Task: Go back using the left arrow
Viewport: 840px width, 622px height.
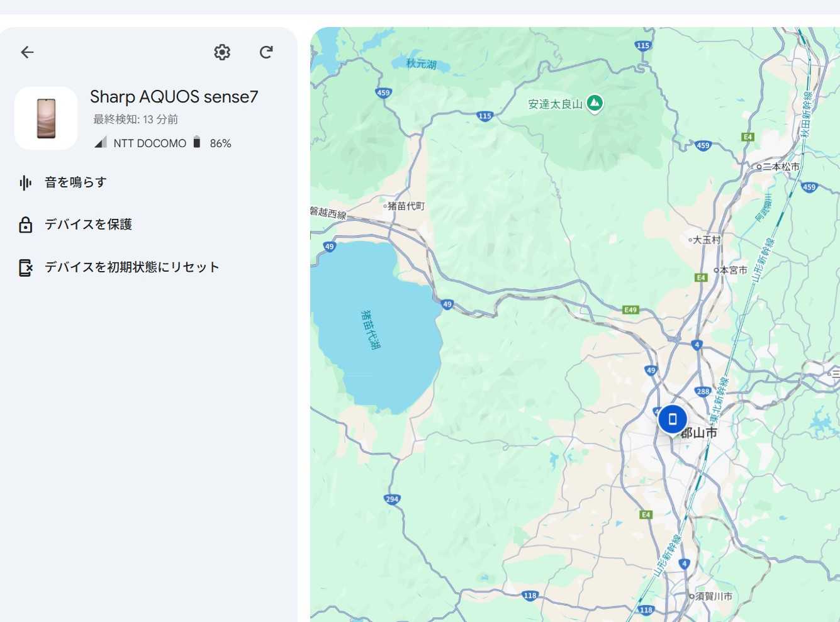Action: tap(27, 52)
